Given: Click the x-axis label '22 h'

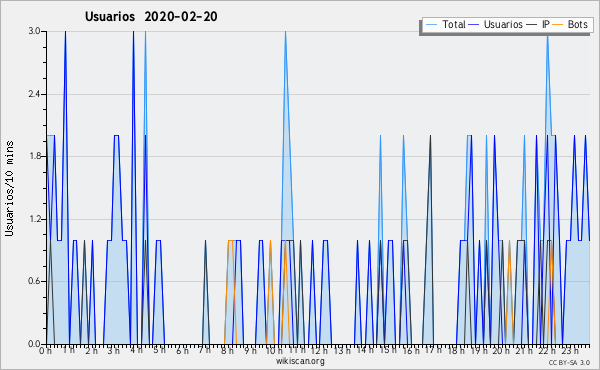Looking at the screenshot, I should click(x=546, y=351).
